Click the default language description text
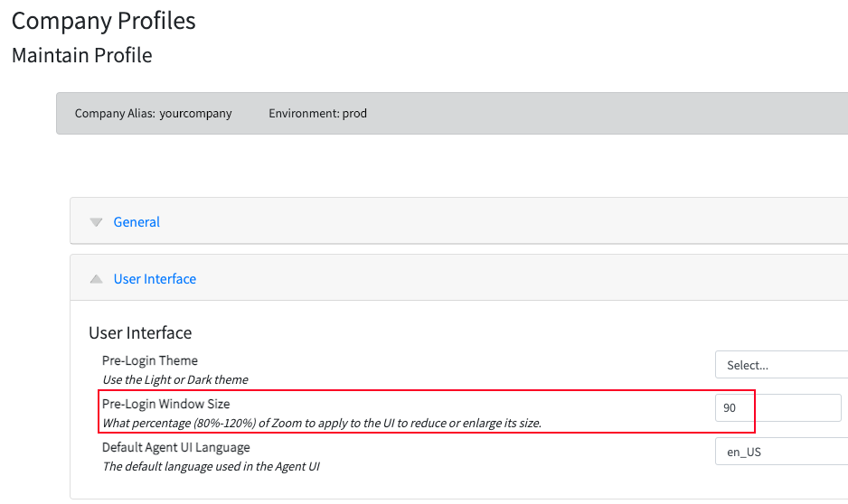848x504 pixels. [x=211, y=466]
